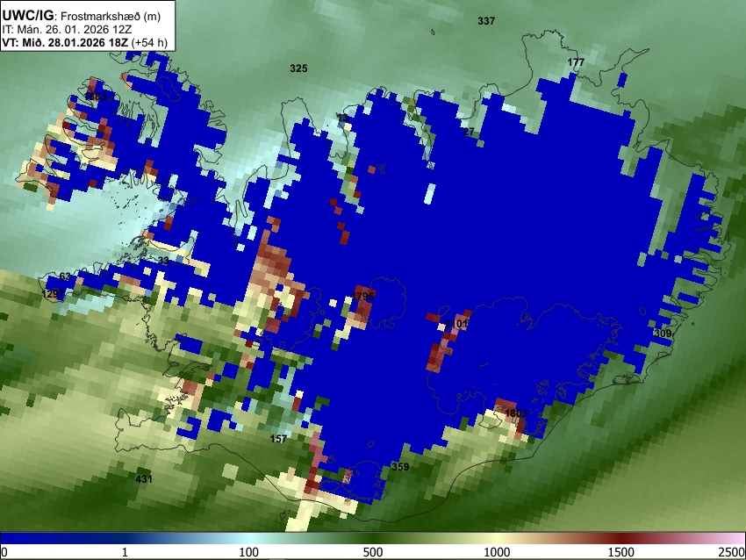The width and height of the screenshot is (746, 560).
Task: Click the 1803 value label on map
Action: coord(516,413)
